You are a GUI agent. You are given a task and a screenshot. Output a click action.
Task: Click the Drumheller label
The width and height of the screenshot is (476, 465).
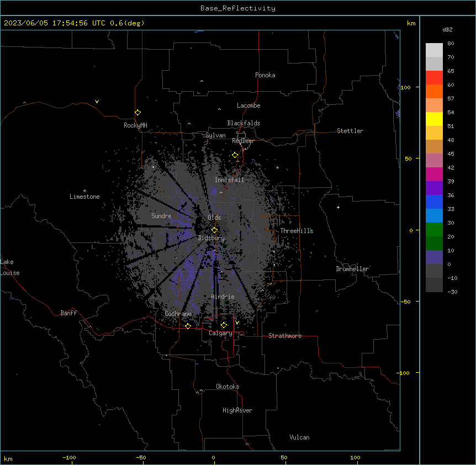[352, 269]
